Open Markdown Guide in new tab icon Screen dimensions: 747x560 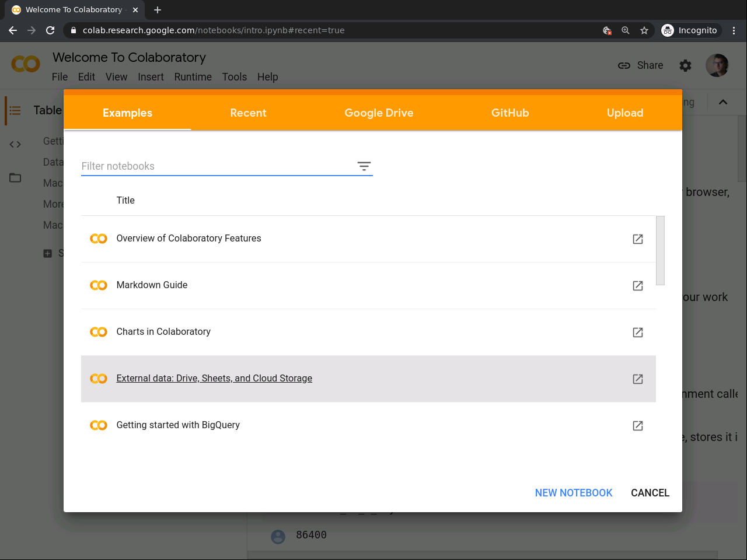(638, 286)
